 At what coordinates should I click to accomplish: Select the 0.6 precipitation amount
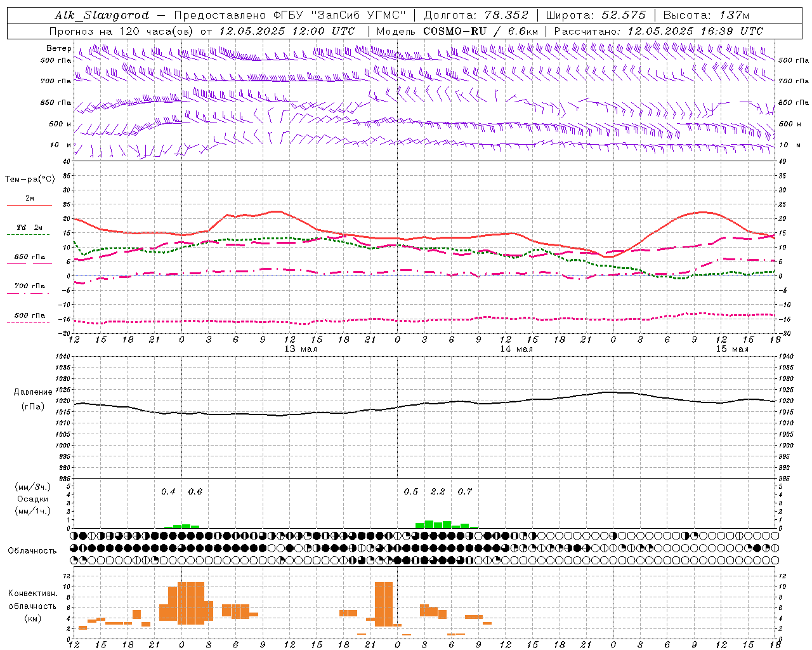click(195, 492)
